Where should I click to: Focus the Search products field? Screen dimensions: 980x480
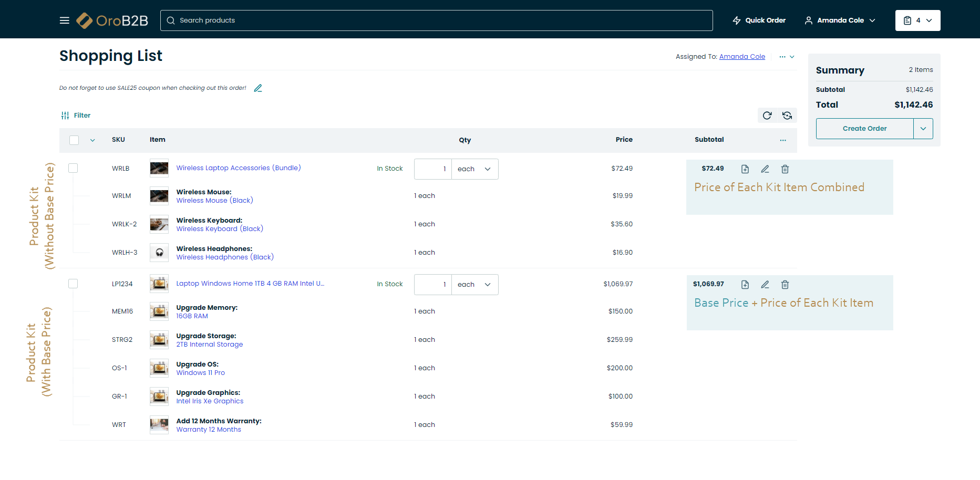point(436,20)
